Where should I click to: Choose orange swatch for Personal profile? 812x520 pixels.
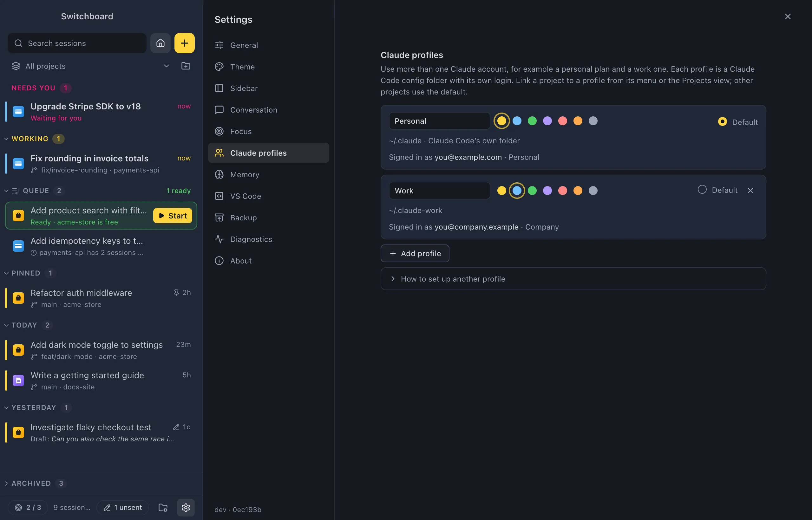(578, 121)
